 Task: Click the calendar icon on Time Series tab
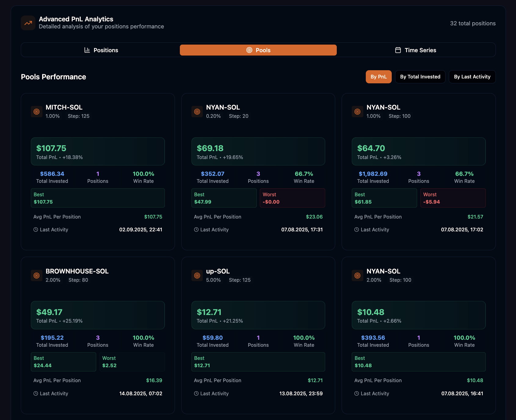click(398, 50)
